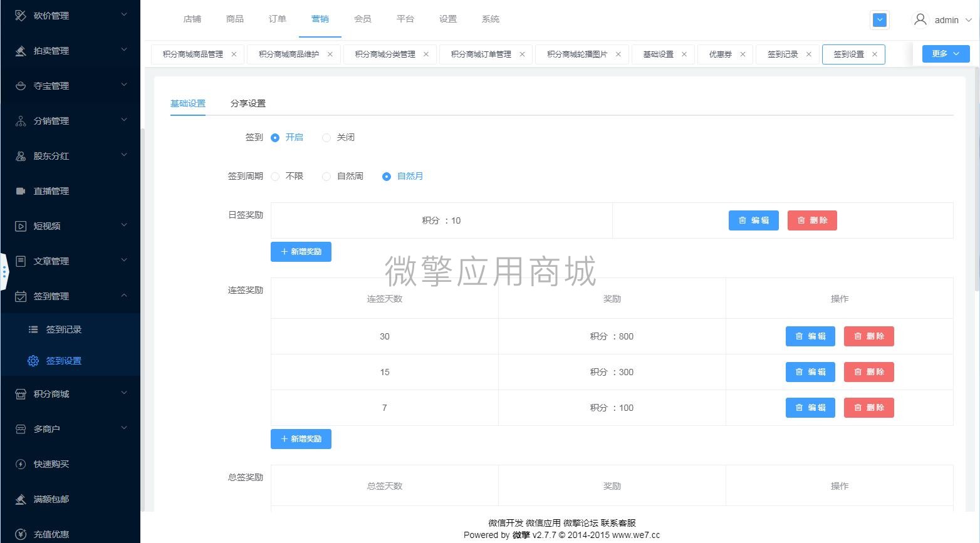This screenshot has width=980, height=543.
Task: Open the 更多 tabs dropdown
Action: click(x=946, y=54)
